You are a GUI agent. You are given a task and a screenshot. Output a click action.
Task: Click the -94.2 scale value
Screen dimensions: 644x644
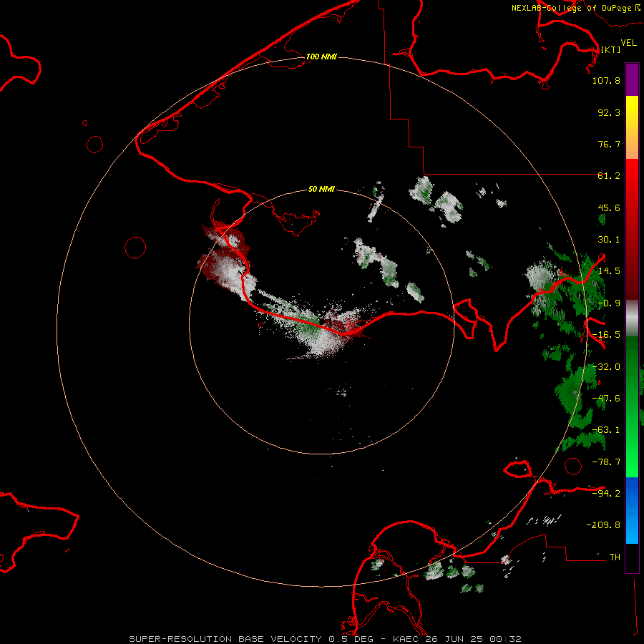click(x=606, y=494)
